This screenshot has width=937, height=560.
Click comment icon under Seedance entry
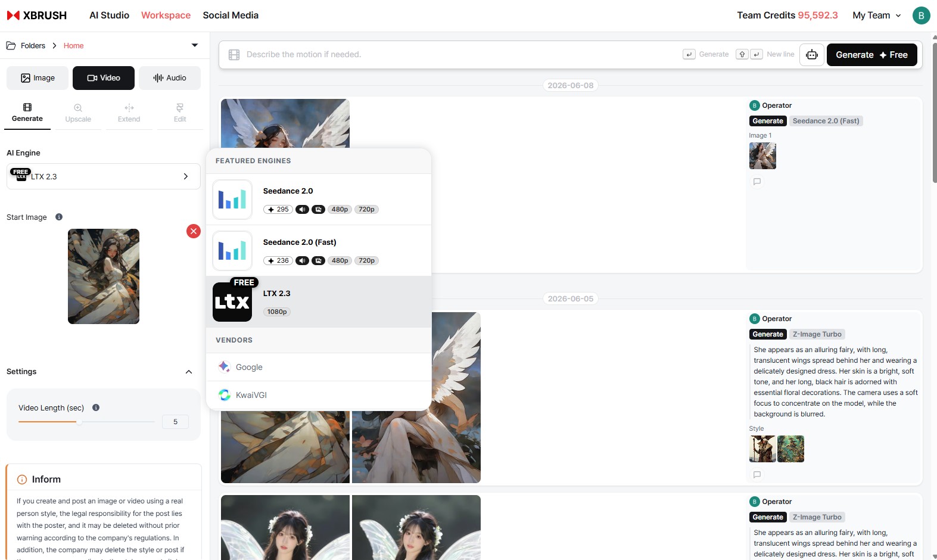[757, 182]
